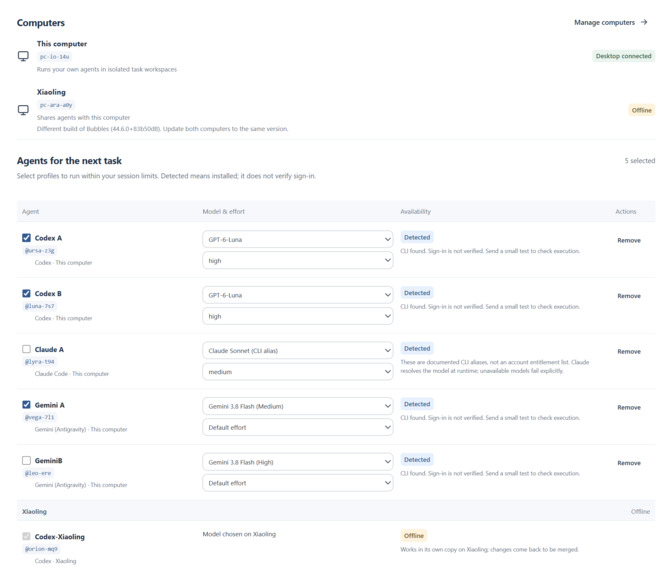Open Claude Sonnet (CLI alias) model dropdown
Image resolution: width=666 pixels, height=573 pixels.
pos(298,351)
